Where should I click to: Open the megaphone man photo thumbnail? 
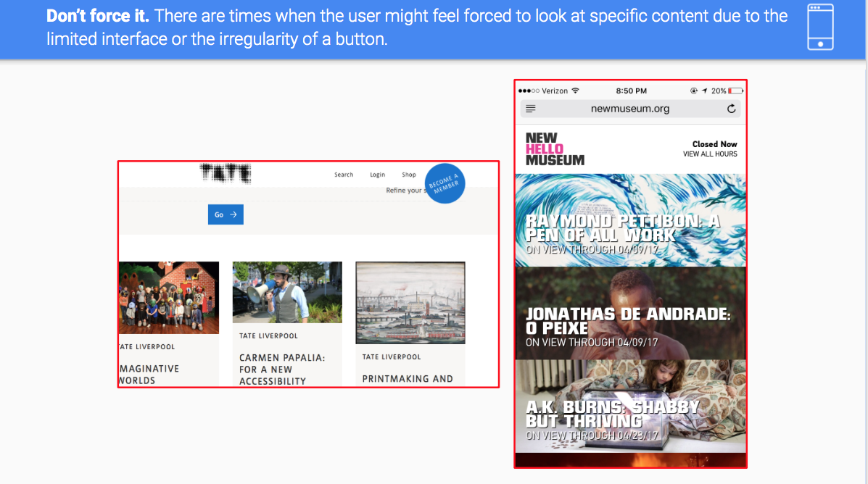[x=287, y=292]
